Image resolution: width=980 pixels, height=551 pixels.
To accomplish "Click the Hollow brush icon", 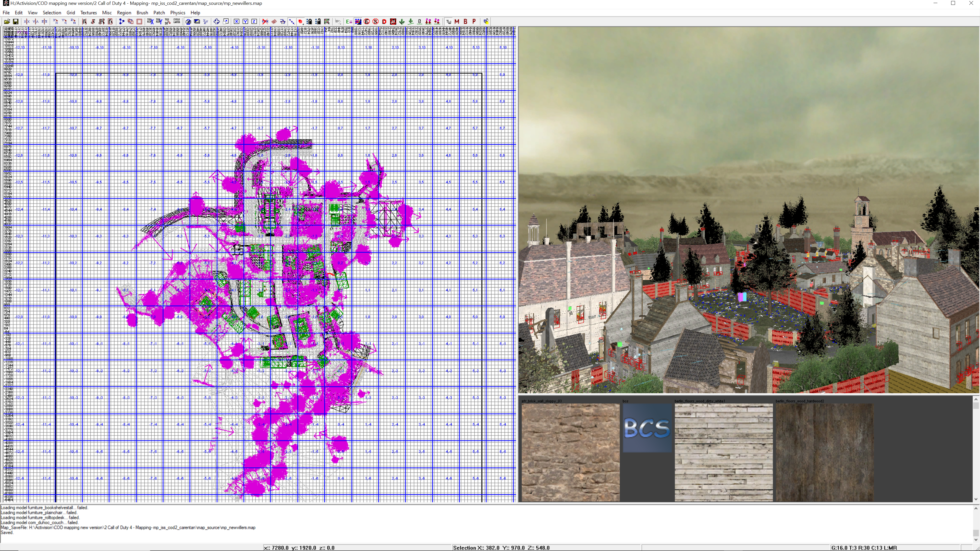I will tap(130, 21).
